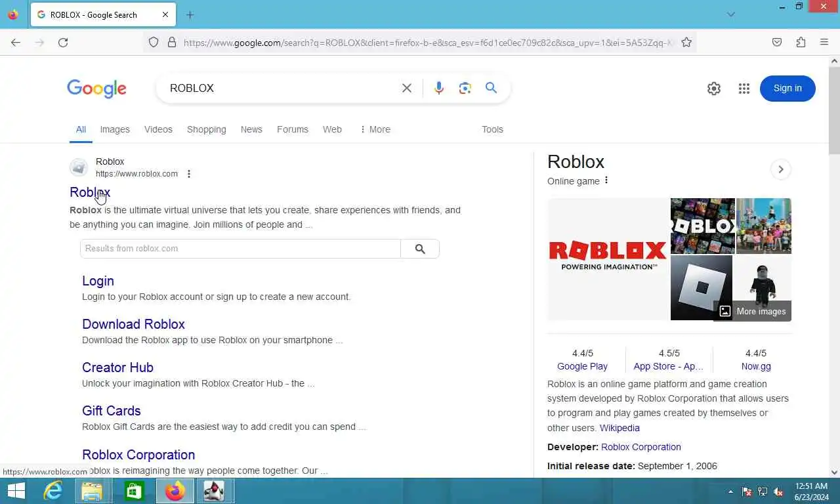
Task: Click the page vertical scrollbar thumb
Action: click(834, 110)
